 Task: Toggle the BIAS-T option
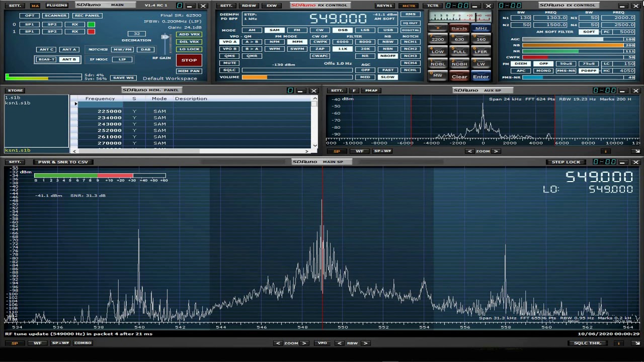coord(46,59)
